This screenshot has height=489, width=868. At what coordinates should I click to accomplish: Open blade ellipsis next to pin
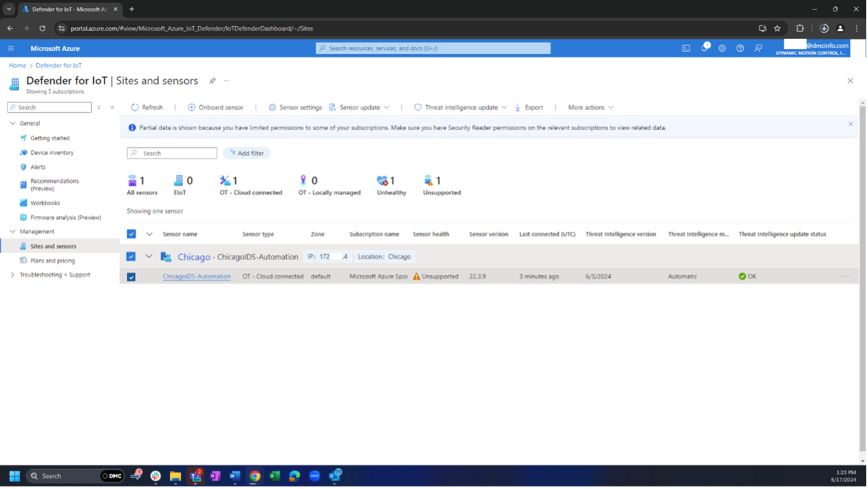pyautogui.click(x=227, y=81)
